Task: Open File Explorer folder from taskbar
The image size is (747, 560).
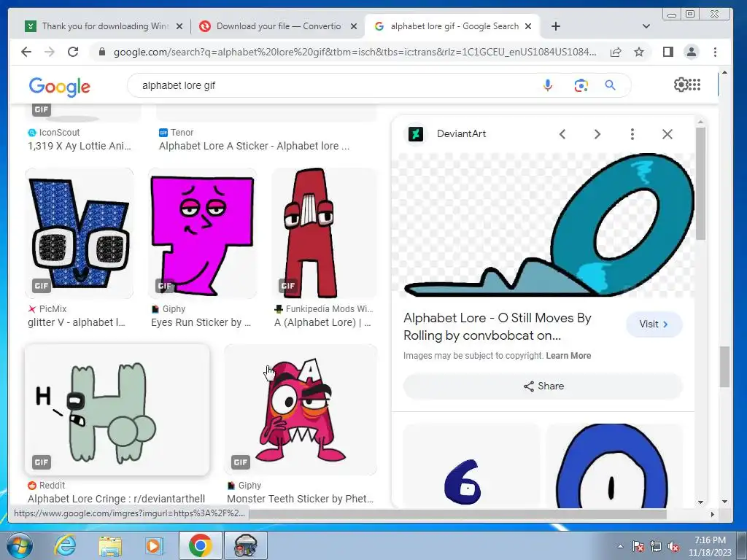Action: coord(110,545)
